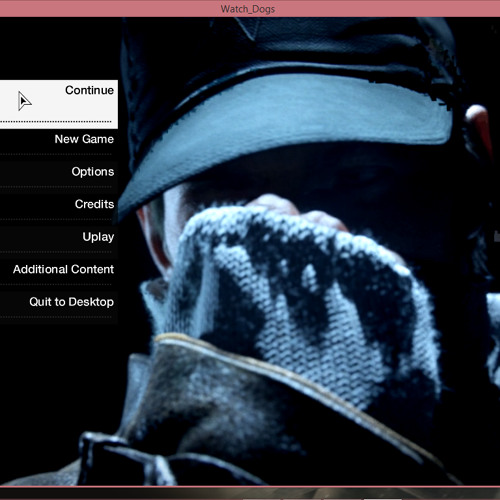Click the pink border at window bottom

click(250, 487)
